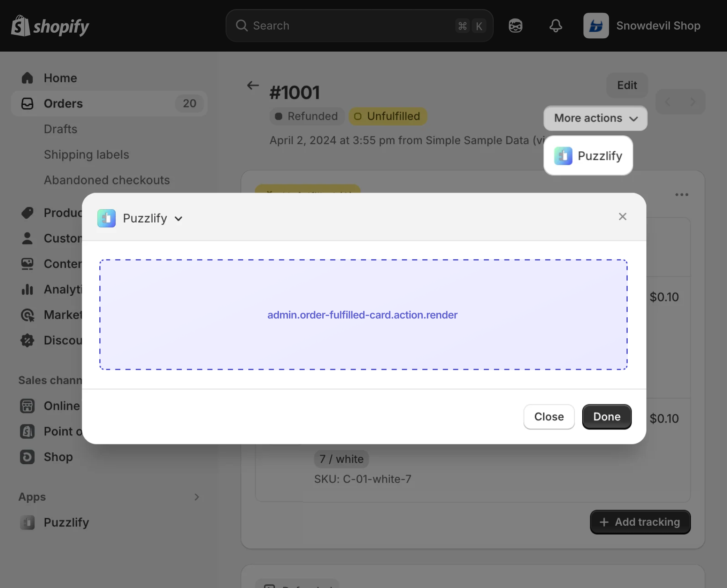Viewport: 727px width, 588px height.
Task: Click the Add tracking button
Action: coord(640,522)
